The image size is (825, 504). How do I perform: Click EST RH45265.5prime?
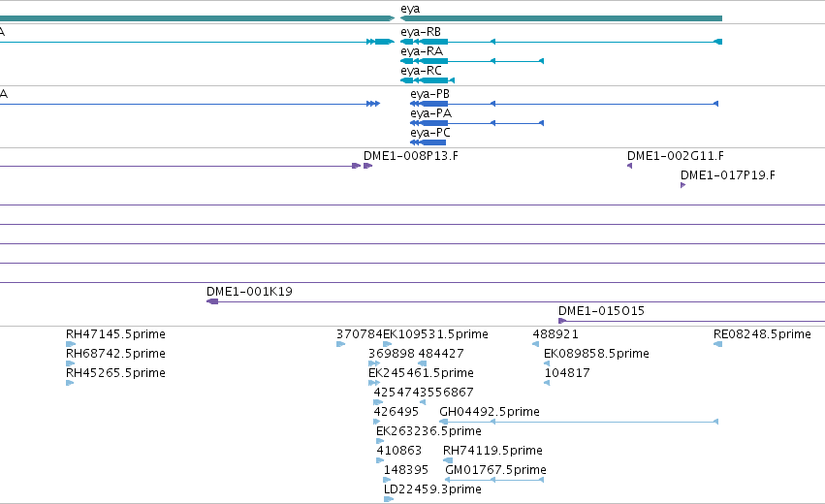(115, 373)
